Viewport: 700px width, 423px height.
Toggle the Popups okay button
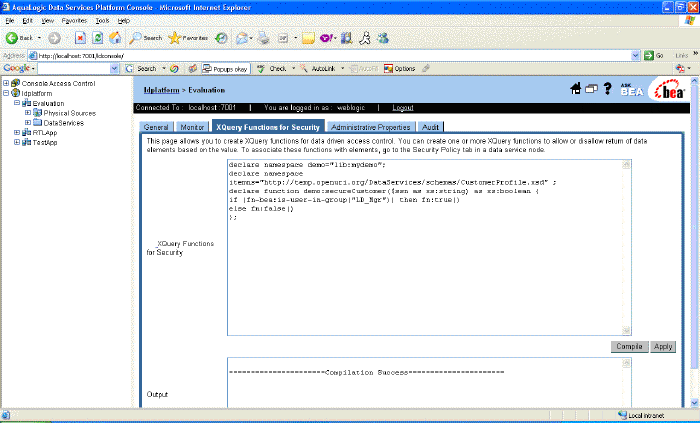(x=225, y=69)
